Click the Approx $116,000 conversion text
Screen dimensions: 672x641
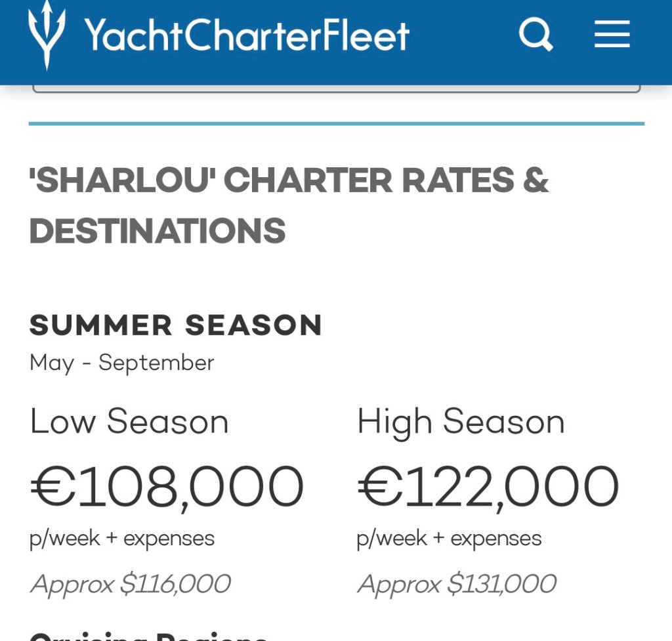[131, 583]
